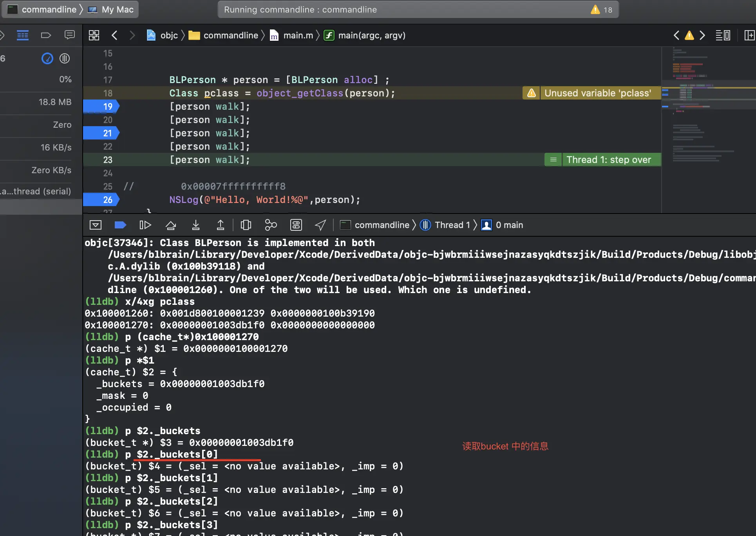This screenshot has width=756, height=536.
Task: Hide the debug area panel
Action: tap(96, 225)
